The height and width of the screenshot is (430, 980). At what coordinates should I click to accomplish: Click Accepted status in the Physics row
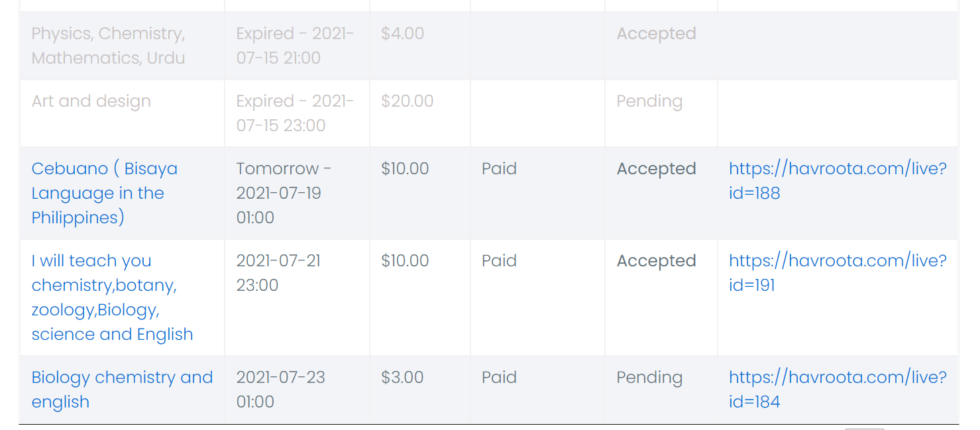point(656,34)
